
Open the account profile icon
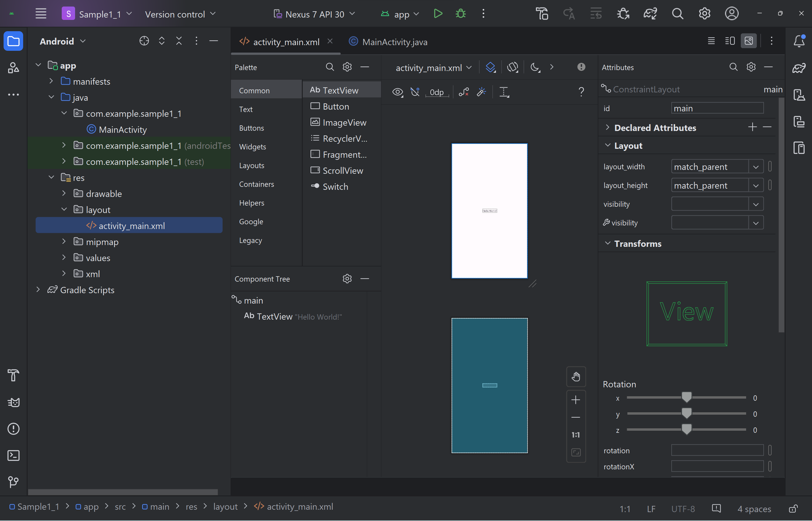732,14
